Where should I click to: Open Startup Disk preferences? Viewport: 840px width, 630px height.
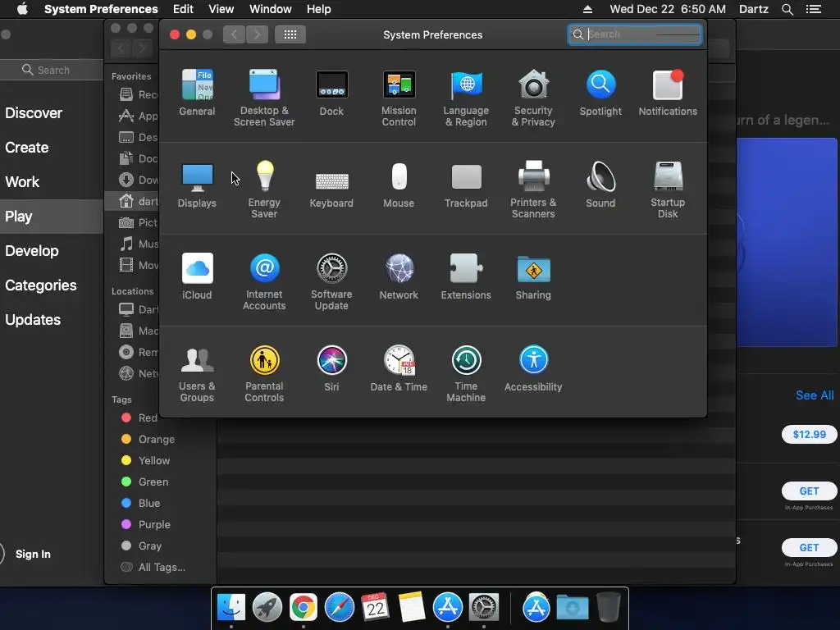point(668,189)
